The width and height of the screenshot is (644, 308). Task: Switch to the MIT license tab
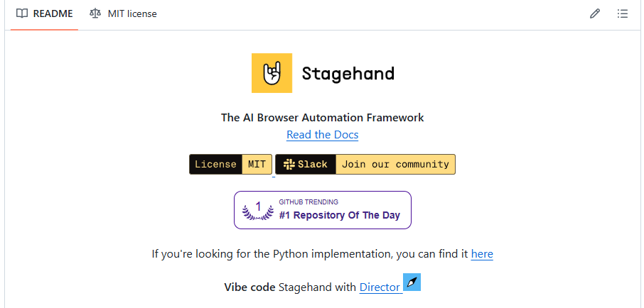coord(123,13)
